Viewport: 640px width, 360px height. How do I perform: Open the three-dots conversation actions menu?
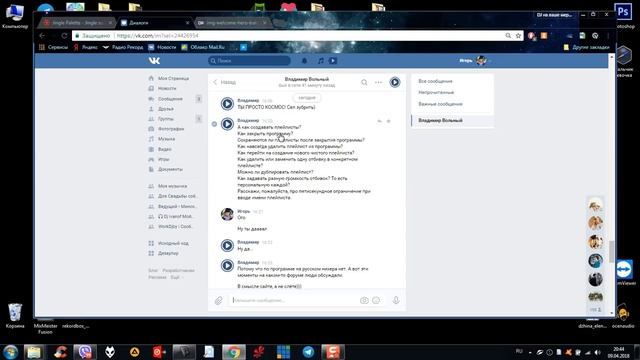378,82
